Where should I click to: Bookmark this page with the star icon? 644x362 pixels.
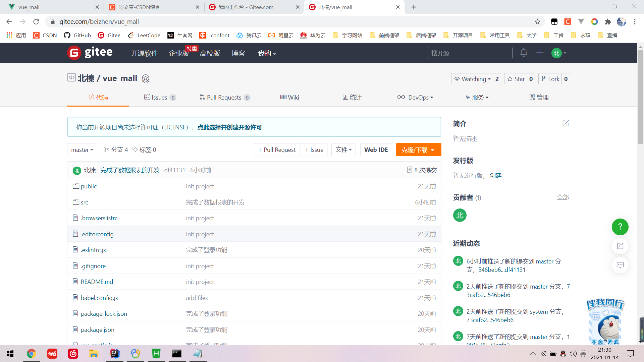[537, 22]
